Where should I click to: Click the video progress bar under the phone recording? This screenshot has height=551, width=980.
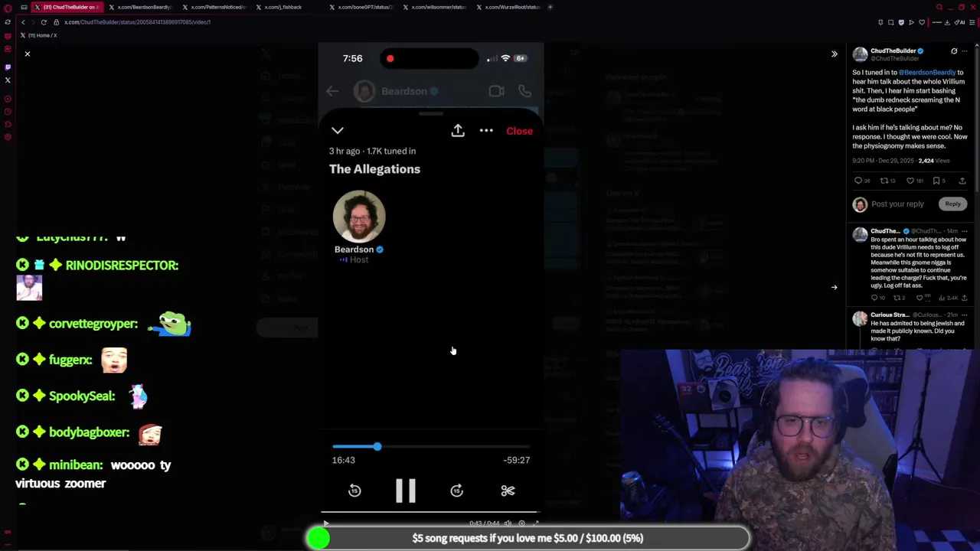click(x=430, y=512)
